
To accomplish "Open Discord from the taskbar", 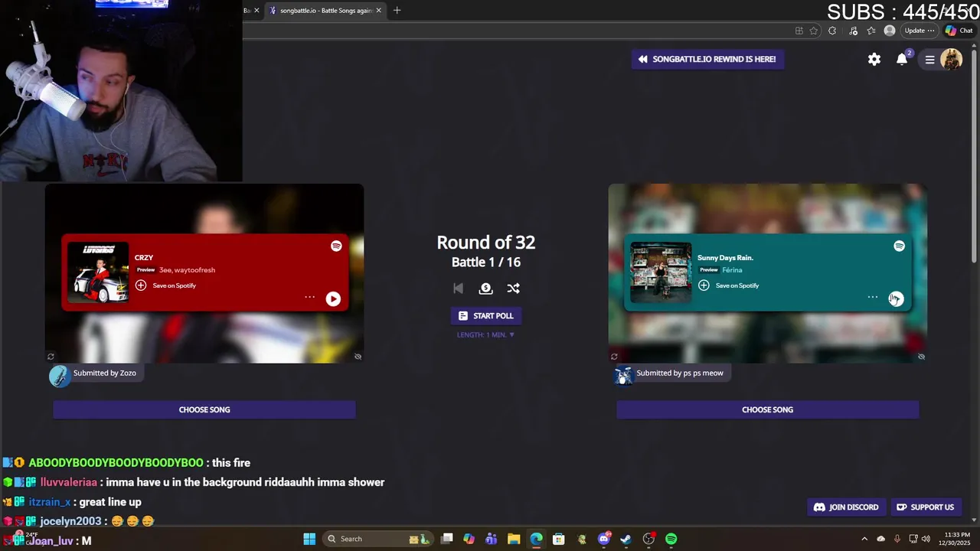I will click(x=603, y=539).
